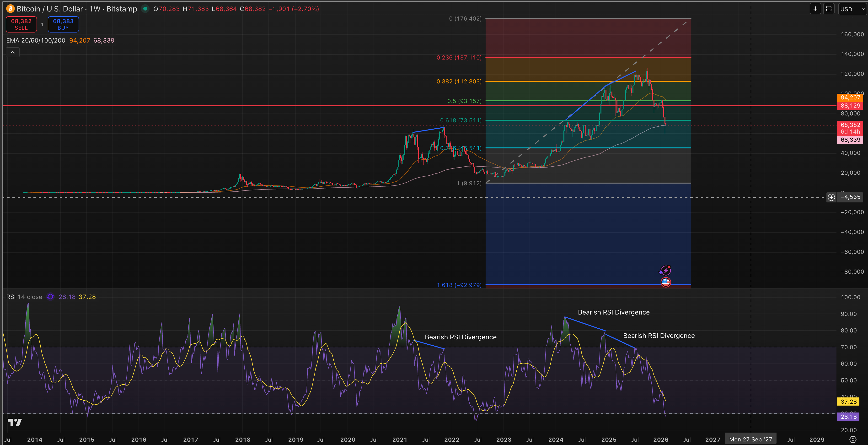868x445 pixels.
Task: Click the red 88,129 horizontal line price tag
Action: tap(850, 106)
